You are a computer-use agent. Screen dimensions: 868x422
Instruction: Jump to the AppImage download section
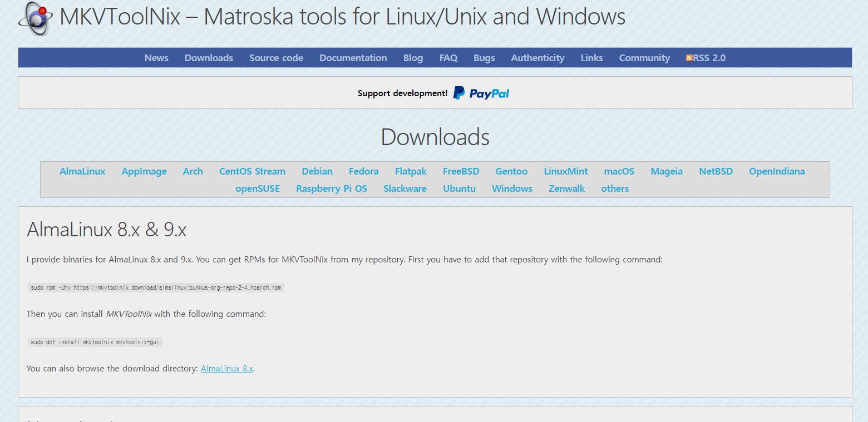click(144, 171)
